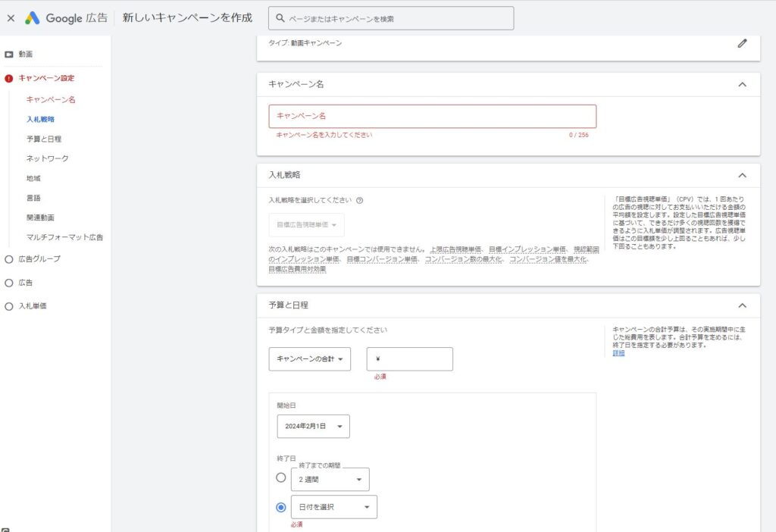
Task: Click the X icon to exit campaign creation
Action: (10, 17)
